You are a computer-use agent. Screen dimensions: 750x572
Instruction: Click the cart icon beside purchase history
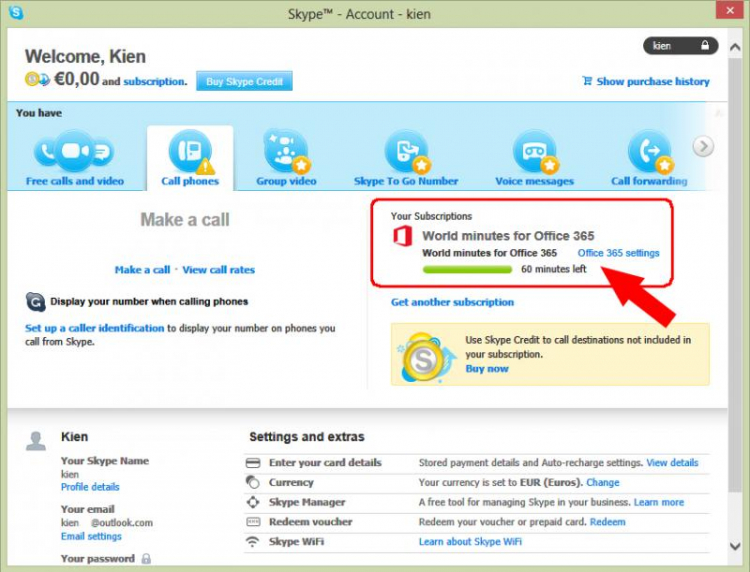pyautogui.click(x=587, y=81)
